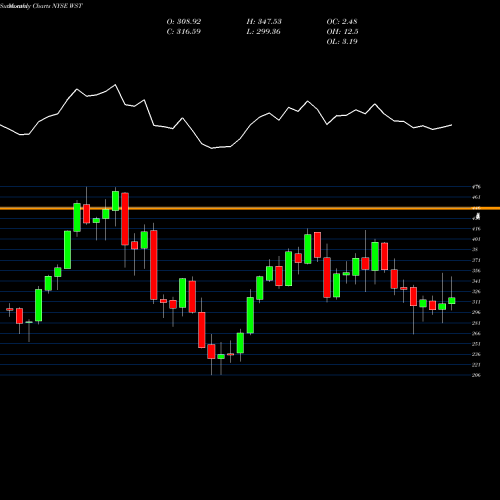Click the 371 price axis label

[477, 260]
